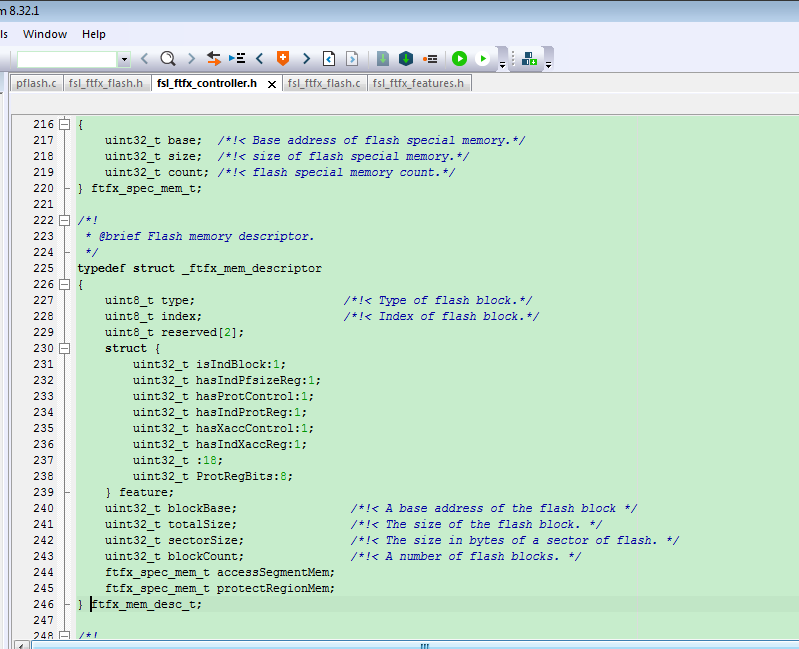Click the 'Base address of flash special memory' comment

pyautogui.click(x=371, y=141)
